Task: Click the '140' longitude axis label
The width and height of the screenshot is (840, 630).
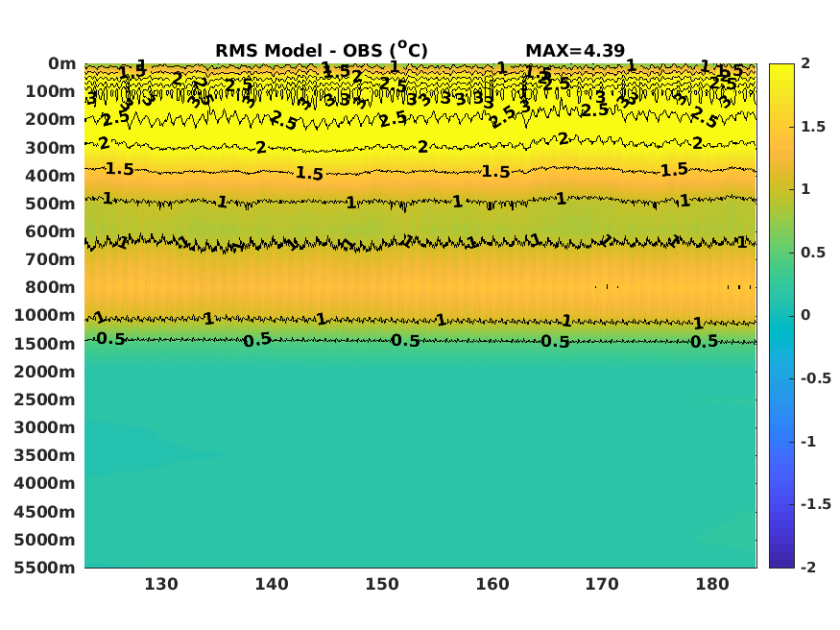Action: pyautogui.click(x=272, y=584)
